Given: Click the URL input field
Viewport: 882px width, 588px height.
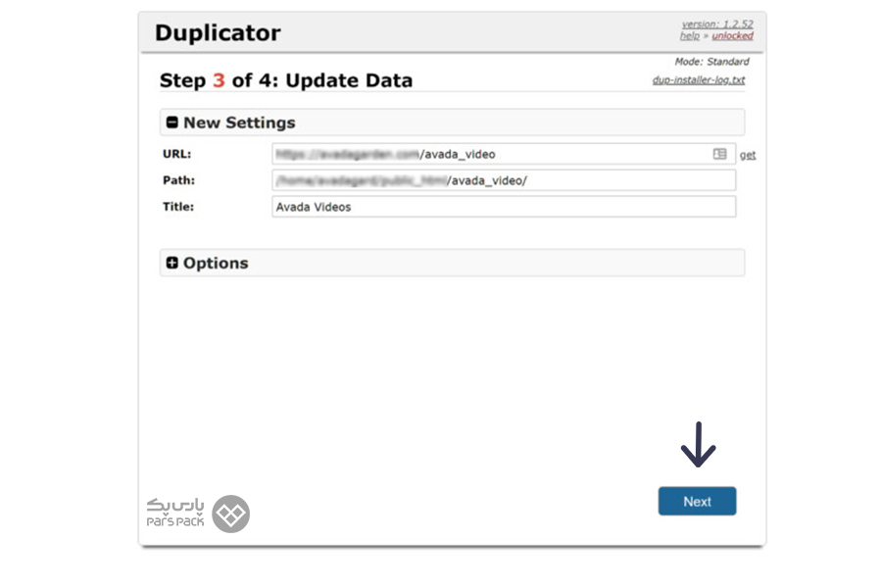Looking at the screenshot, I should pos(504,154).
